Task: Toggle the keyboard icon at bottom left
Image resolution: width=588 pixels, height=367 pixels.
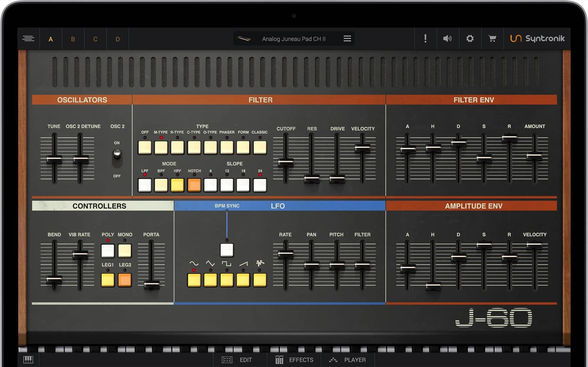Action: click(28, 359)
